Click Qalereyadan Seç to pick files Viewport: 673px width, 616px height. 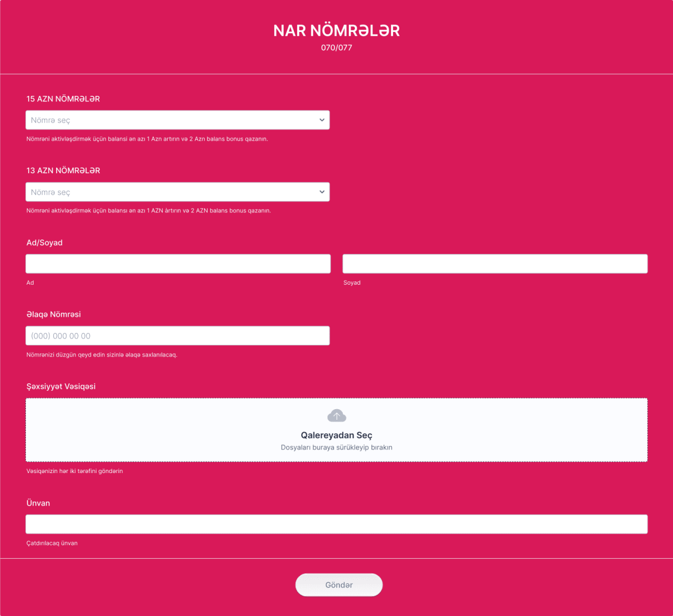coord(336,435)
